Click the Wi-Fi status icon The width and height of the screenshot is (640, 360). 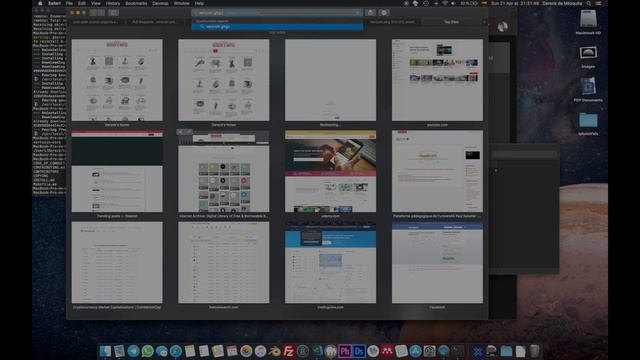445,3
